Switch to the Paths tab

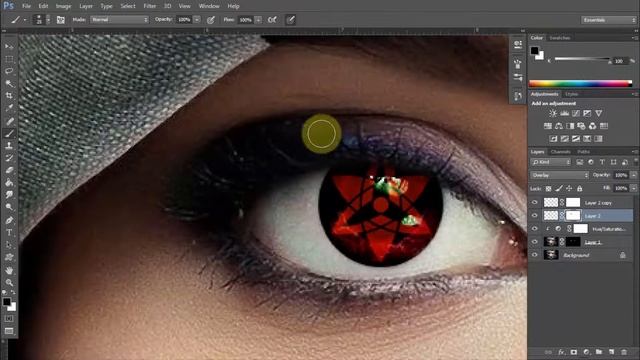tap(584, 152)
